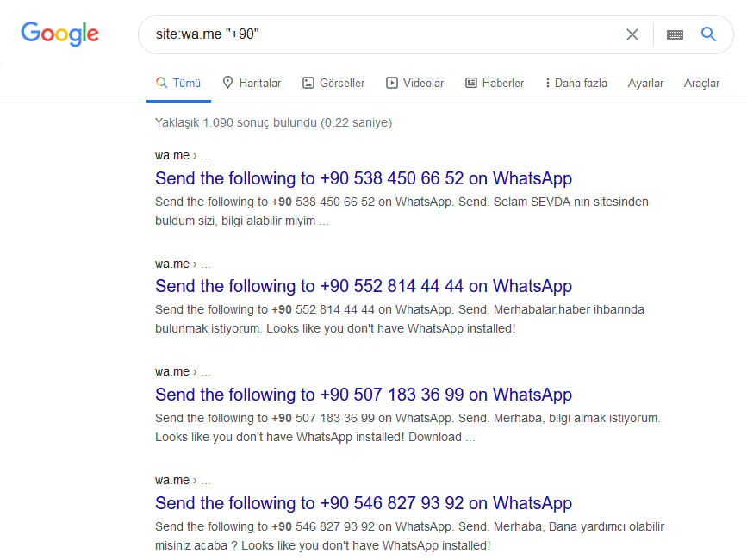This screenshot has width=747, height=560.
Task: Open result for +90 538 450 66 52
Action: pyautogui.click(x=363, y=178)
